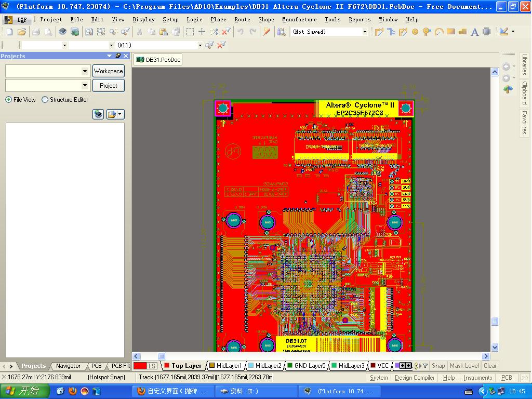
Task: Select the Place Pad tool
Action: tap(415, 32)
